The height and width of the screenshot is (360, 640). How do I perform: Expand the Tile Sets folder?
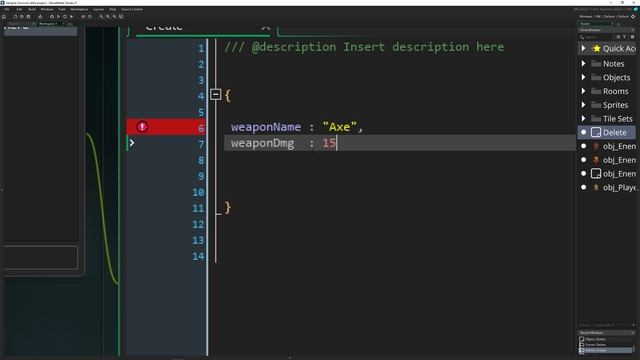583,118
